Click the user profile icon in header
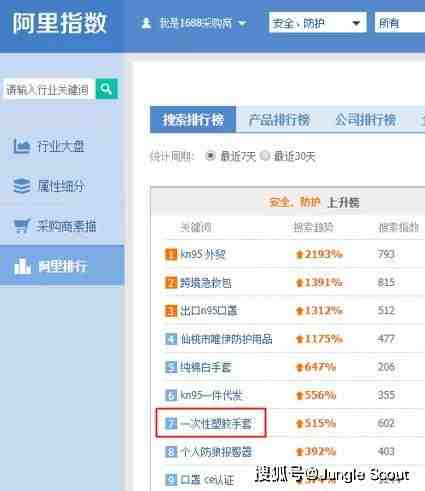 tap(146, 23)
